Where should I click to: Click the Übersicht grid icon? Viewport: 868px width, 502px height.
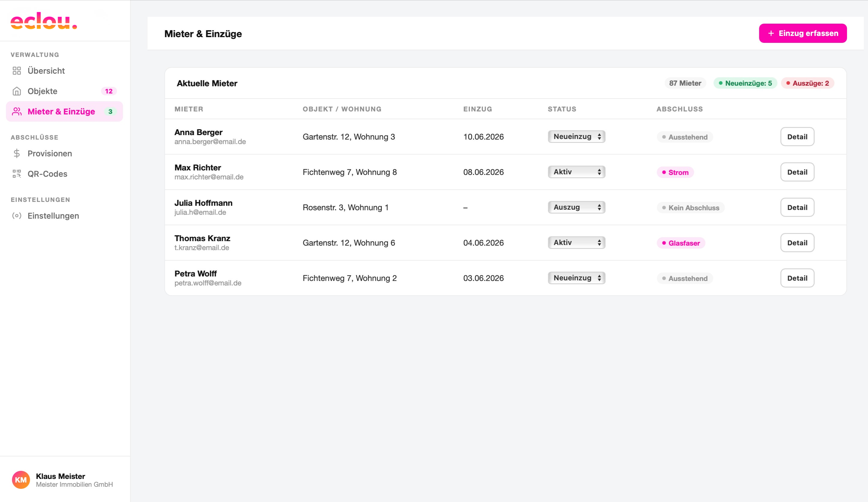16,71
